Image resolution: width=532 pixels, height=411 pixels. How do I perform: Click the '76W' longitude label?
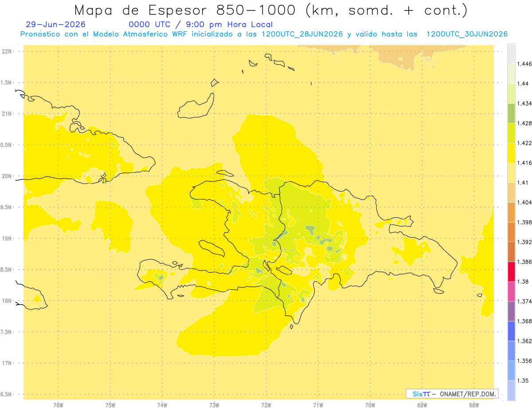point(58,405)
